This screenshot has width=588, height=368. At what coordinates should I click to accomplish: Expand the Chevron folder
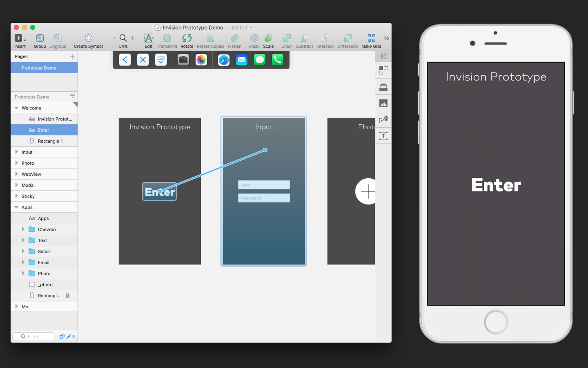coord(23,229)
